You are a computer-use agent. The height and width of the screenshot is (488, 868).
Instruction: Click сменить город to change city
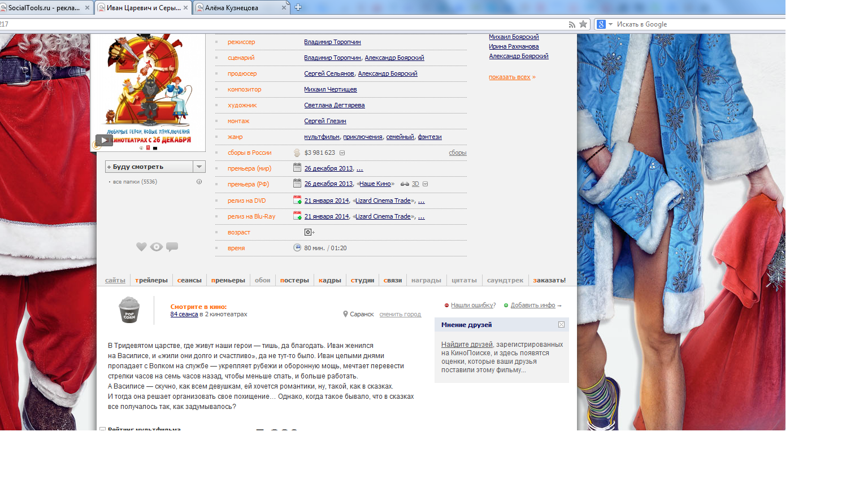point(400,314)
